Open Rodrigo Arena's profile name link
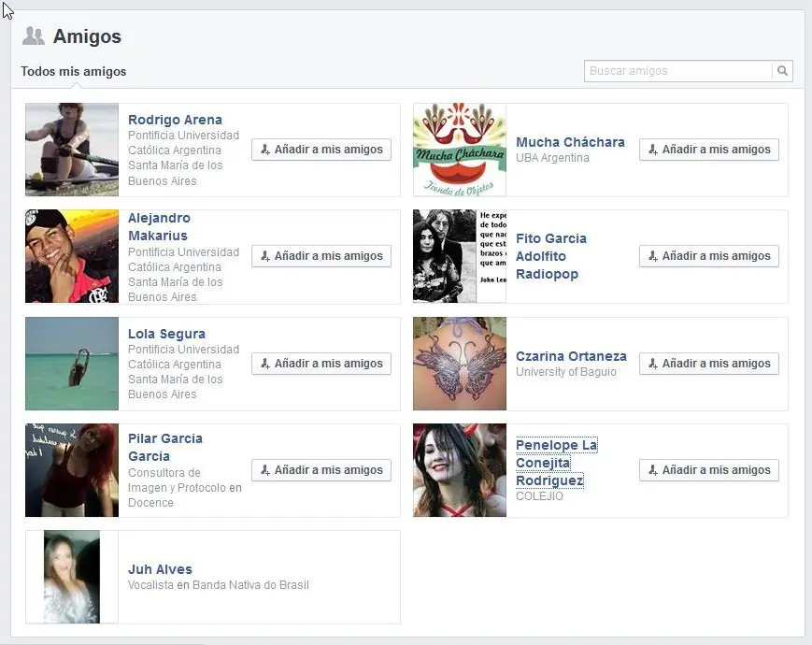Screen dimensions: 812x645 175,120
